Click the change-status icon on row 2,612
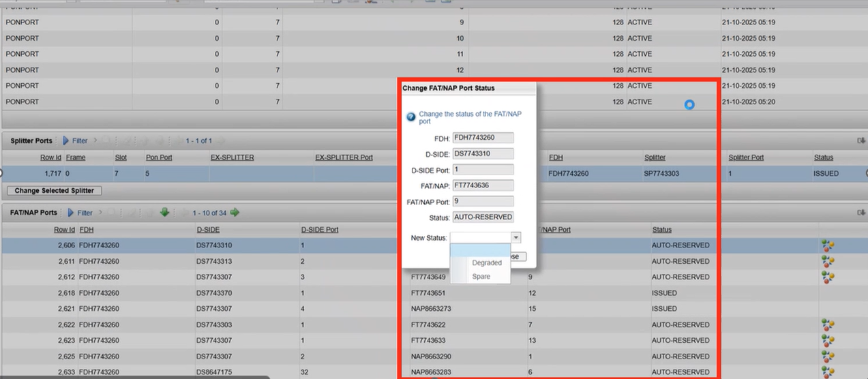868x379 pixels. click(x=828, y=277)
